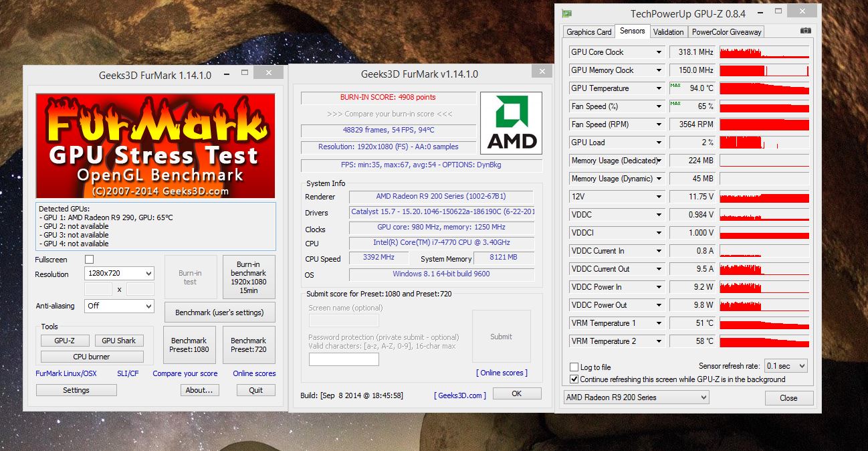Expand the VDDC Current Out dropdown
Screen dimensions: 868x451
point(659,269)
